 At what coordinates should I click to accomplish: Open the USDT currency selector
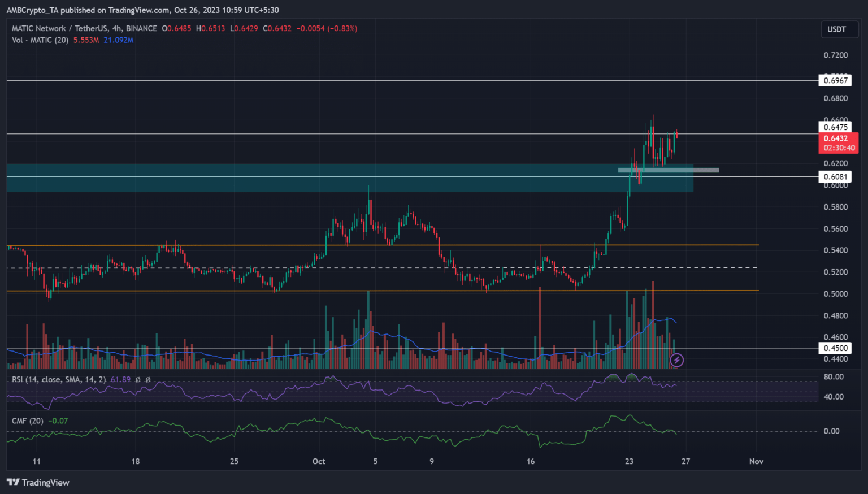pyautogui.click(x=836, y=29)
